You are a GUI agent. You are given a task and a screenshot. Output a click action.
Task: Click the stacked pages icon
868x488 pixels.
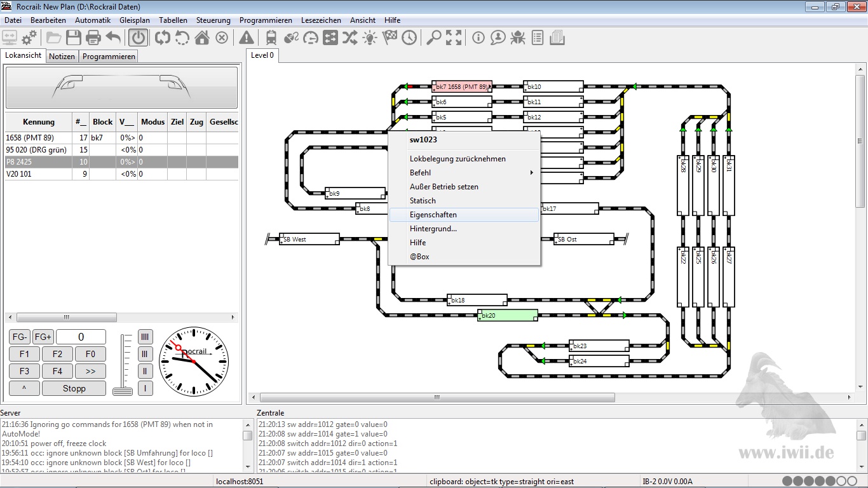tap(557, 37)
